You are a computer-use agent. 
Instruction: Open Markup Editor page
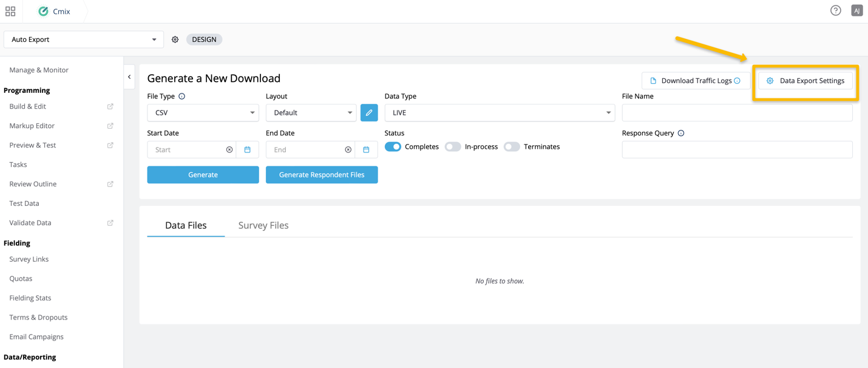click(x=32, y=126)
